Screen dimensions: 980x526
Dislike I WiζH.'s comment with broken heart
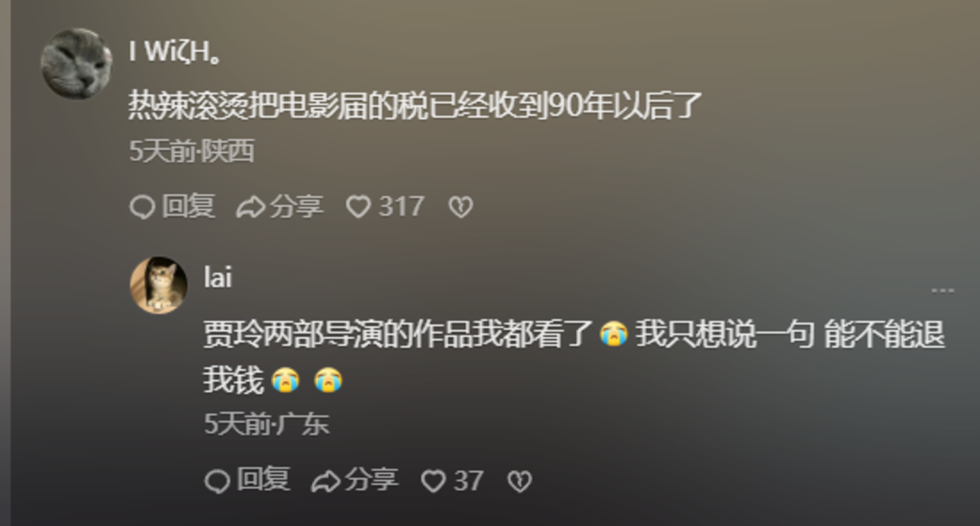460,207
